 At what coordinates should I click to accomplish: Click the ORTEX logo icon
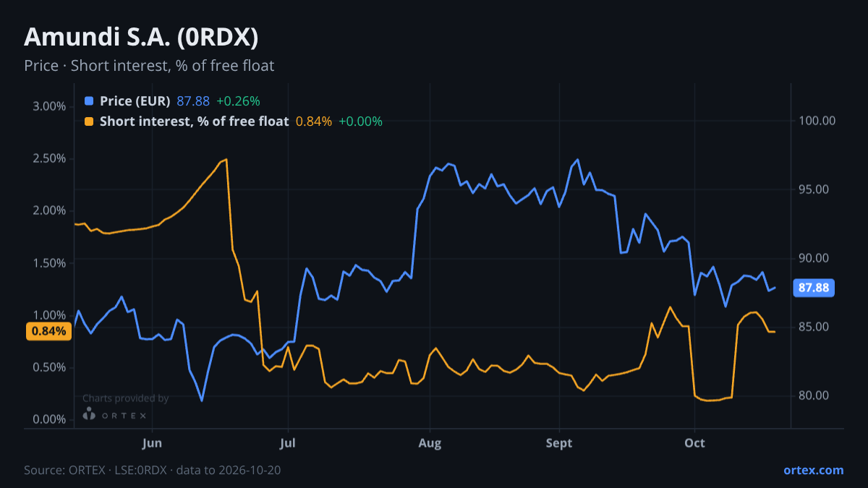(89, 414)
